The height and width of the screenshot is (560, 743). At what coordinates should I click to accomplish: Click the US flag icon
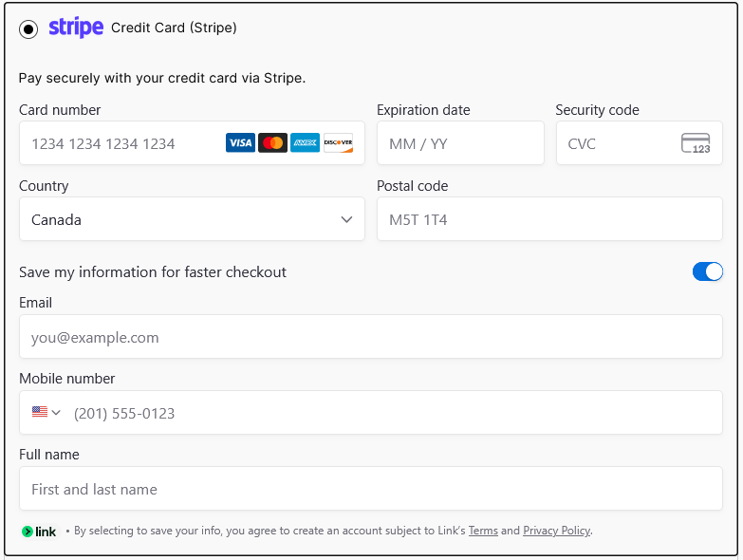pos(40,412)
